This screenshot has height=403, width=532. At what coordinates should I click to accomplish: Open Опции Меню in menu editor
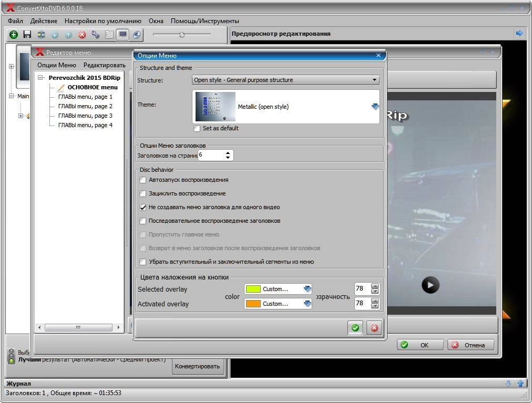click(x=57, y=65)
